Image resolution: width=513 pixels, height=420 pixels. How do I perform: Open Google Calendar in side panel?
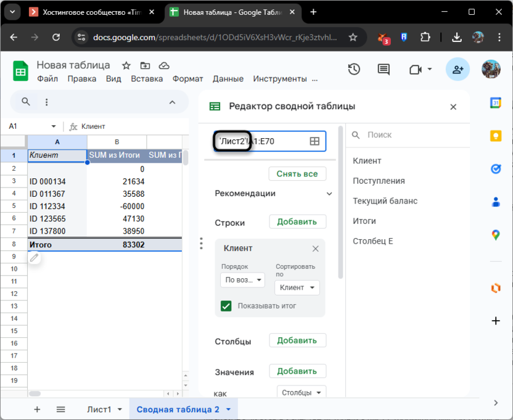click(x=495, y=103)
